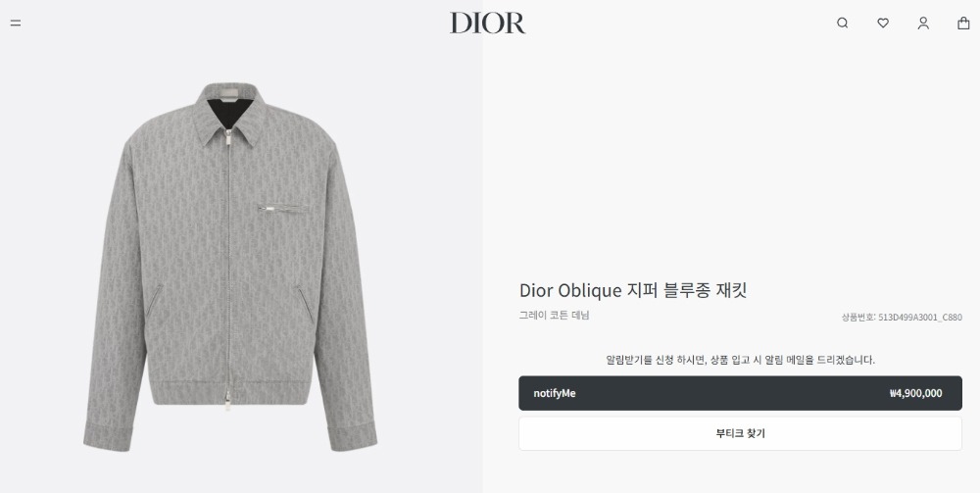This screenshot has height=493, width=980.
Task: Click the jacket's right sleeve cuff
Action: coord(353,437)
